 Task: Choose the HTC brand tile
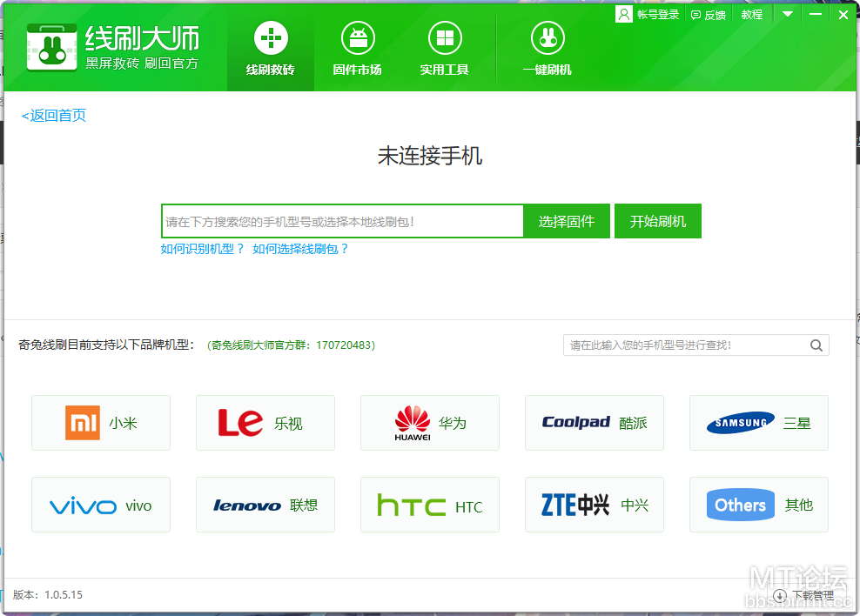tap(430, 505)
